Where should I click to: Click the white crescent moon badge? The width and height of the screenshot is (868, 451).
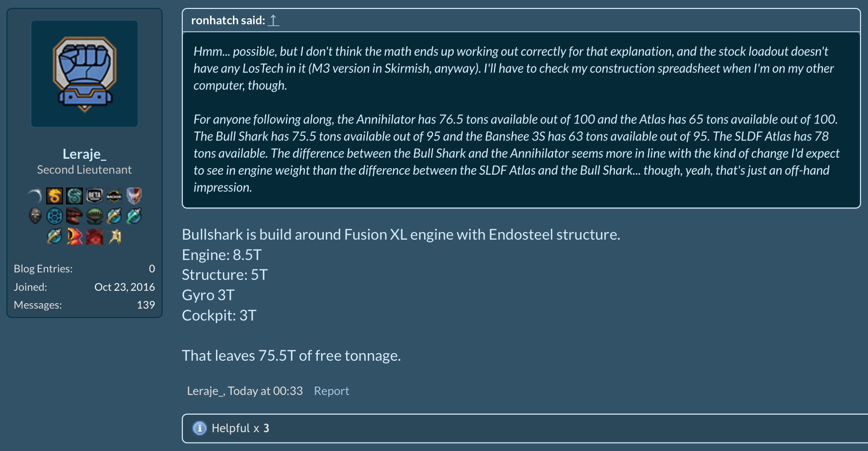point(35,196)
